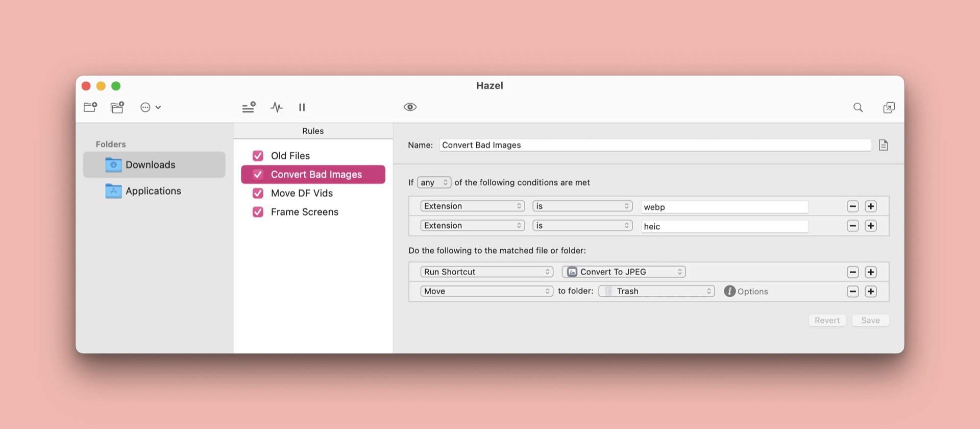
Task: Click the heic extension value field
Action: [x=724, y=226]
